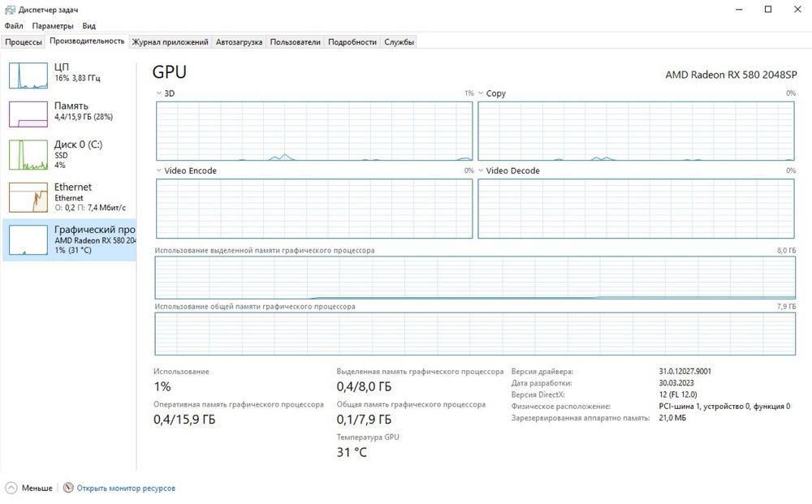Select the Память mini graph thumbnail

(28, 114)
